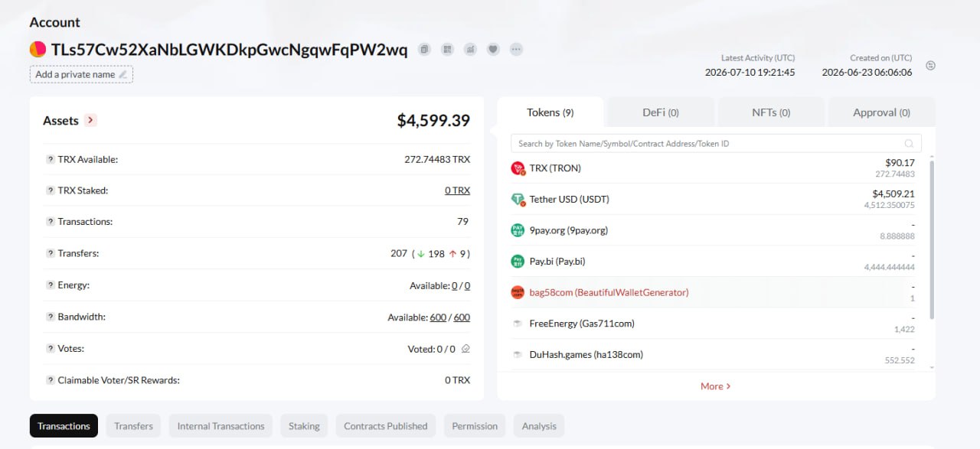Click the Pay.bi (Pay.bi) token name
This screenshot has width=980, height=449.
[x=557, y=262]
